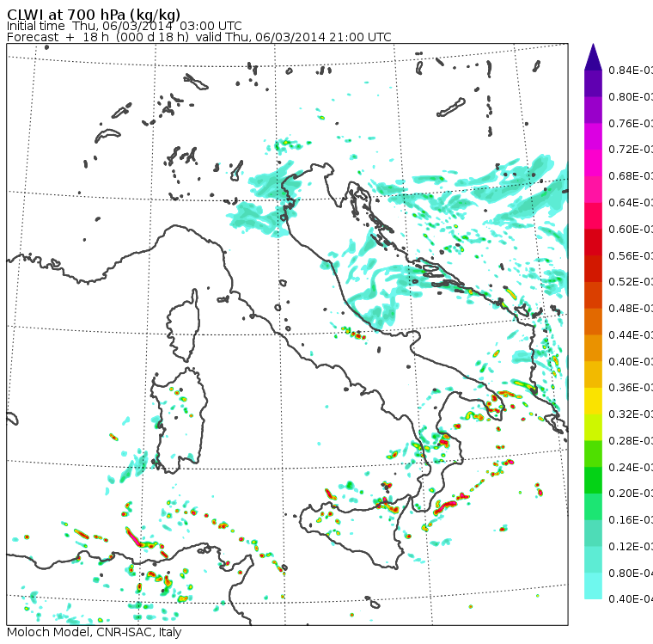Select the legend value 0.28E-03
The image size is (653, 644).
(x=631, y=440)
